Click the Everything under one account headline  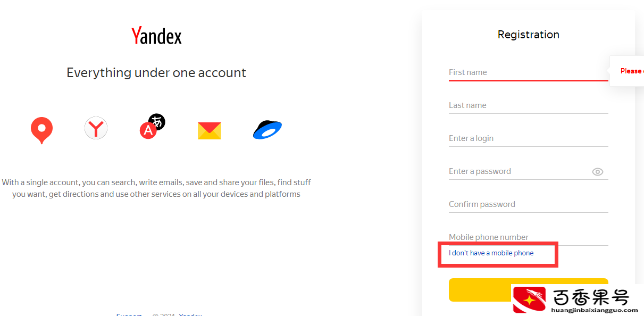tap(156, 73)
